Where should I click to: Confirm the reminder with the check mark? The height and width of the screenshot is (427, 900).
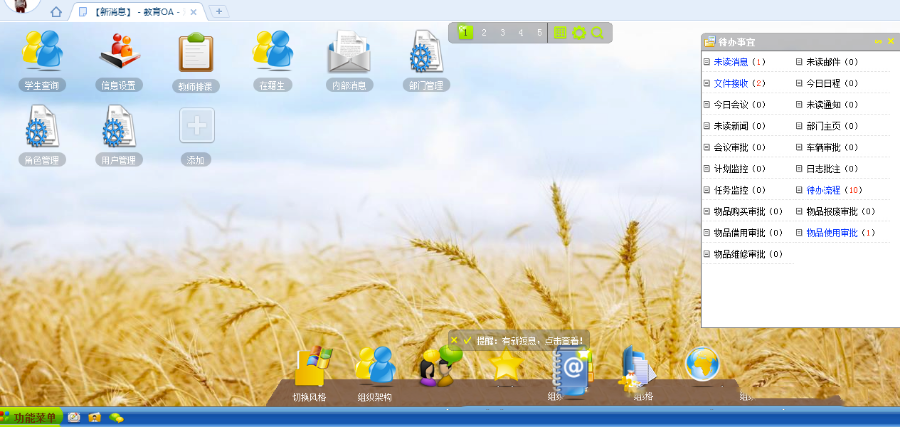(x=467, y=340)
